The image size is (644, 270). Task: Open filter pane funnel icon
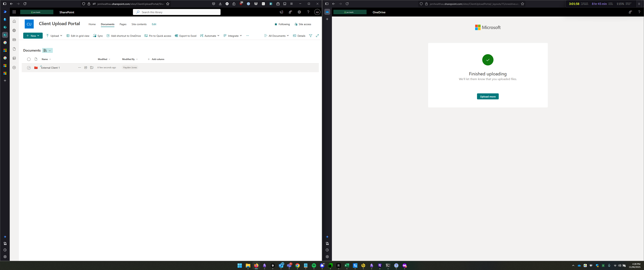311,36
